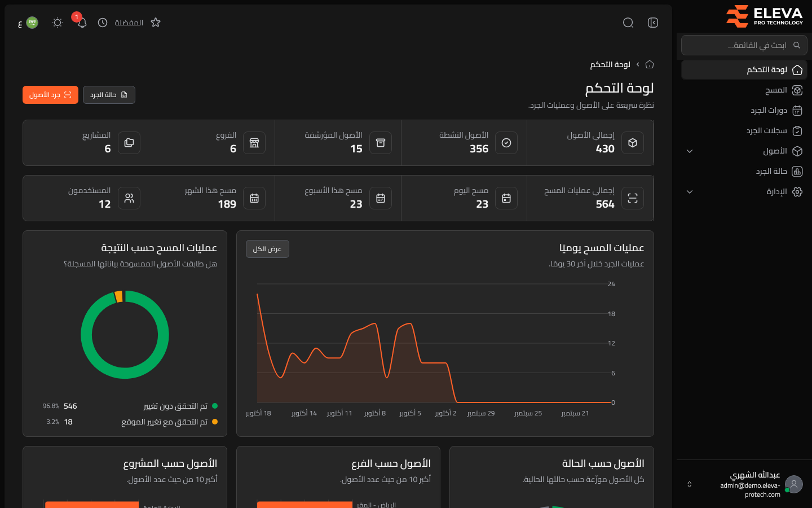
Task: Click the green تم التحقق دون تغيير legend dot
Action: point(215,406)
